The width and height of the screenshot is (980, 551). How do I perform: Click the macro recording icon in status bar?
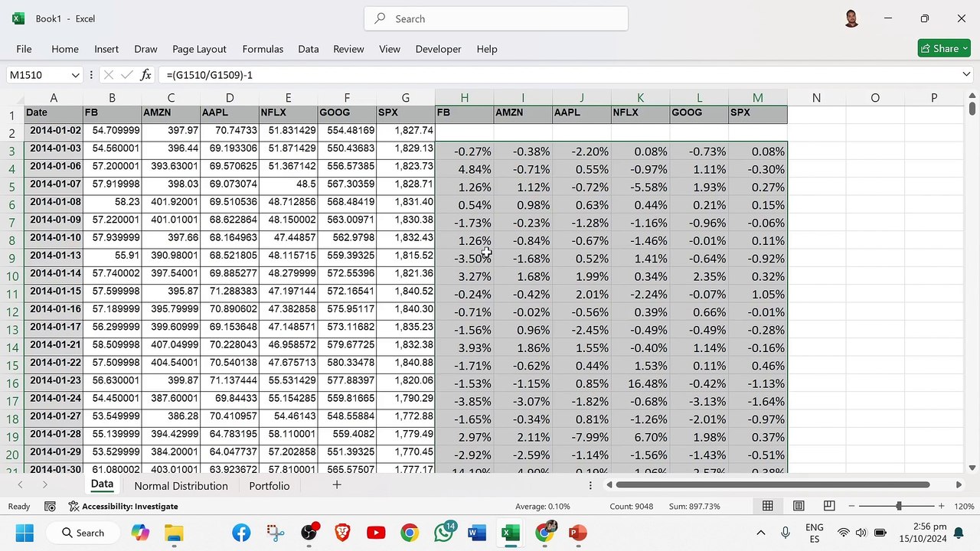[x=50, y=507]
